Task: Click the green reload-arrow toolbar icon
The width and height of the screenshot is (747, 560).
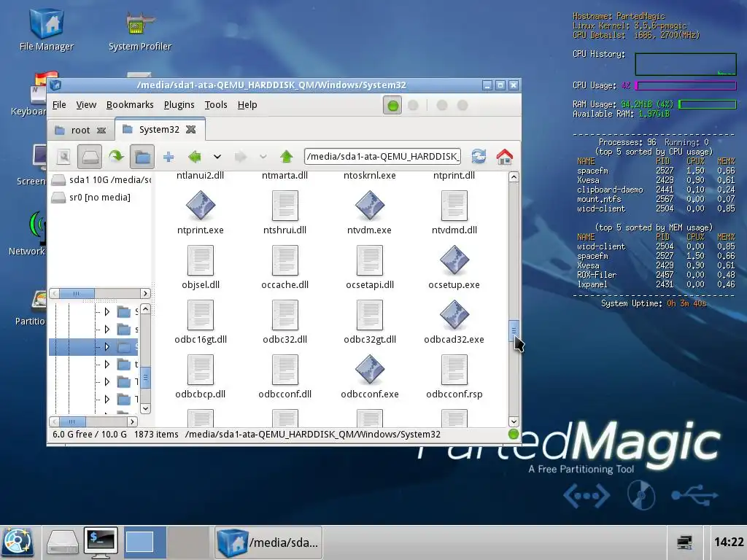Action: click(x=116, y=156)
